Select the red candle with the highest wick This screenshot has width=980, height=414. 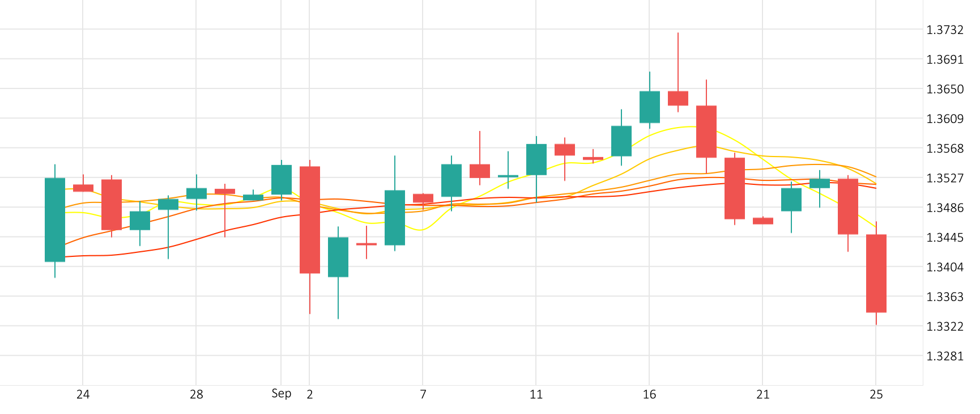pyautogui.click(x=678, y=98)
